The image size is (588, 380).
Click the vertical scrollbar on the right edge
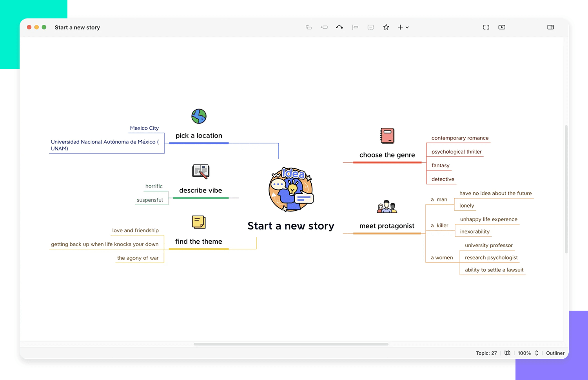coord(566,189)
